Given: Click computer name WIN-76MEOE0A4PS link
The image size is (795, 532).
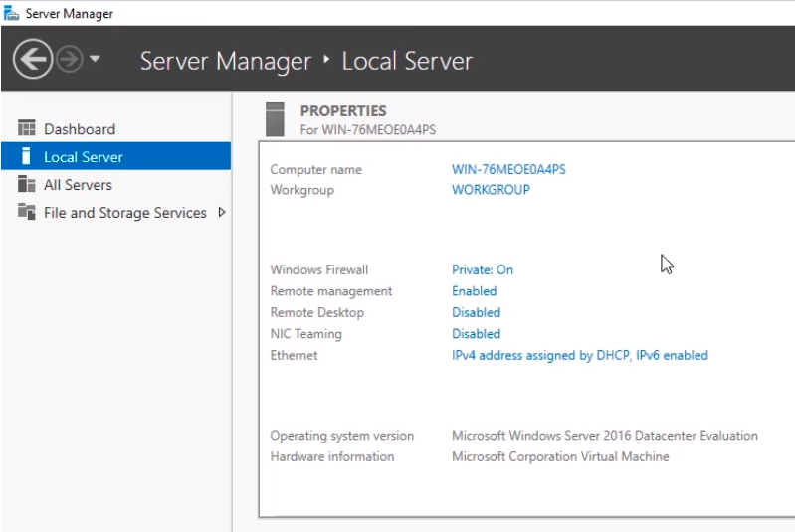Looking at the screenshot, I should (508, 170).
